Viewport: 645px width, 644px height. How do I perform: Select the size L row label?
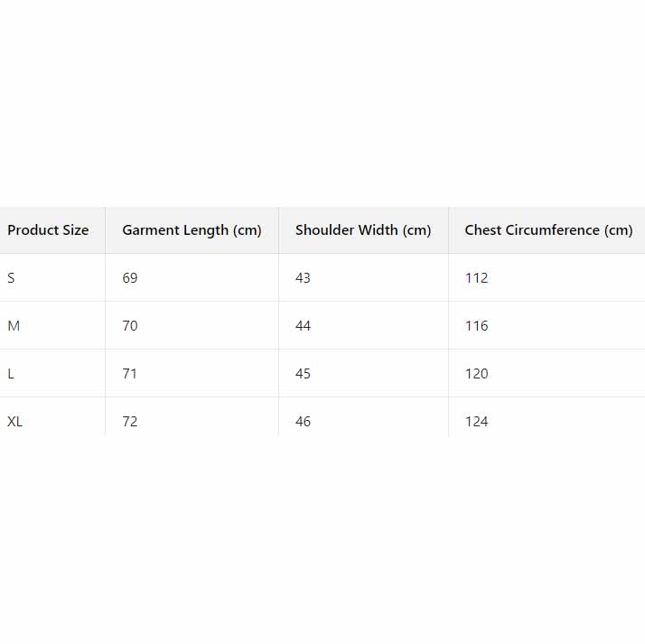point(11,374)
